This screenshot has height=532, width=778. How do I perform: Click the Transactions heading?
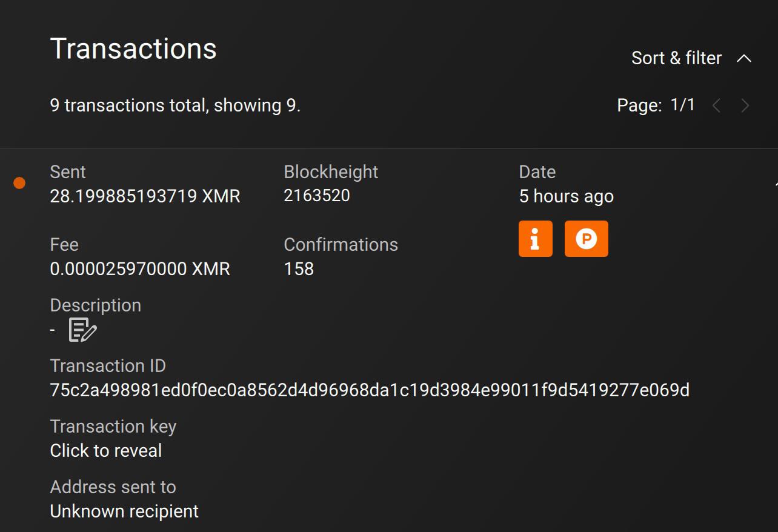pos(133,48)
